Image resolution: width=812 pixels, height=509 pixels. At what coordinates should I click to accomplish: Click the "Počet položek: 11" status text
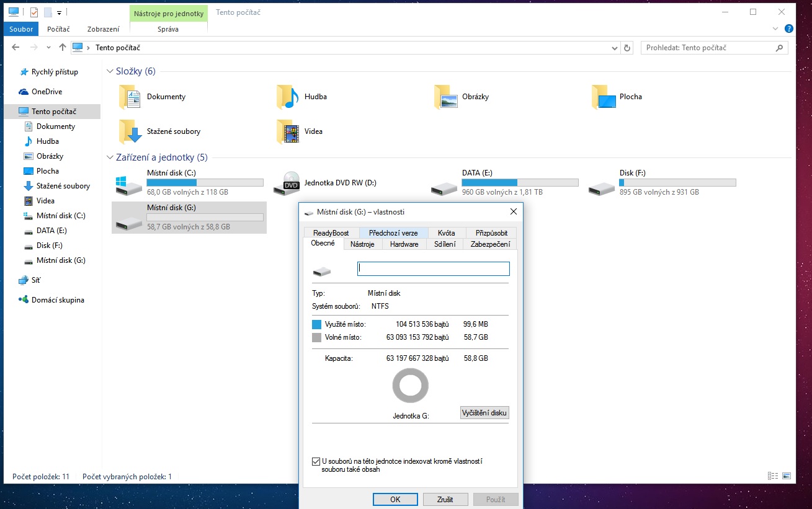pyautogui.click(x=41, y=477)
